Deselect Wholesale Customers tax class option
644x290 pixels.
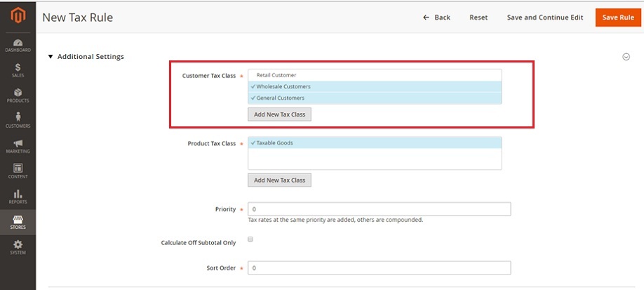[375, 87]
